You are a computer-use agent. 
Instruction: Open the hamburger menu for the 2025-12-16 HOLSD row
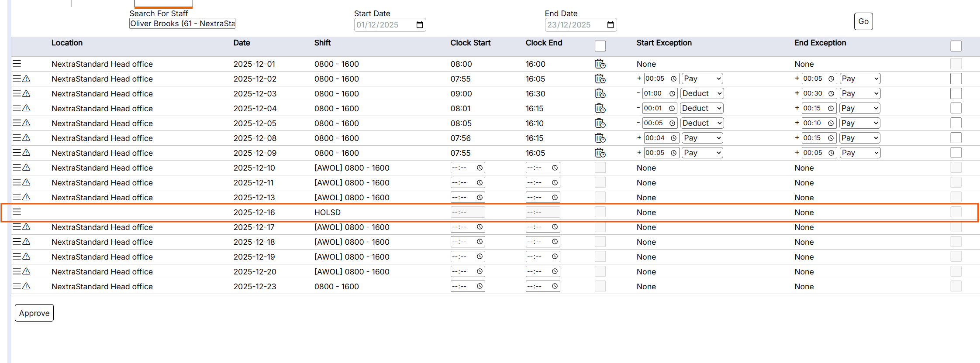[x=17, y=212]
